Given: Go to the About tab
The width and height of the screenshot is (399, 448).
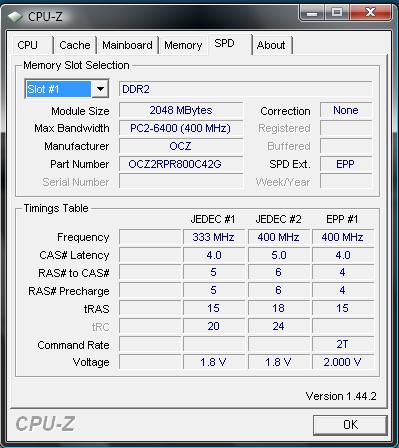Looking at the screenshot, I should (272, 45).
